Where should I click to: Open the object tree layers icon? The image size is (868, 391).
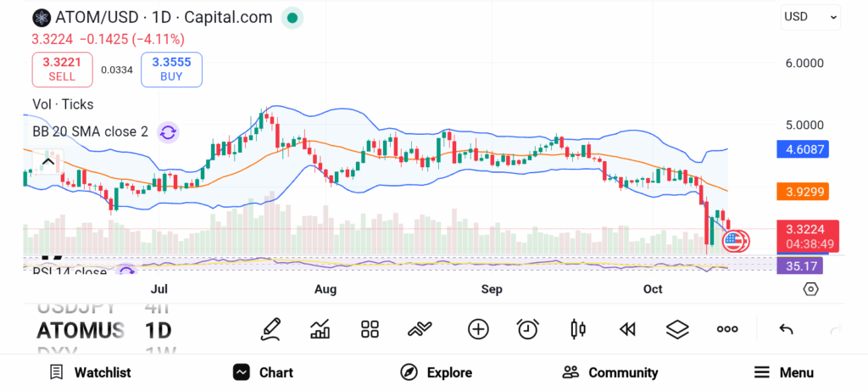(677, 329)
